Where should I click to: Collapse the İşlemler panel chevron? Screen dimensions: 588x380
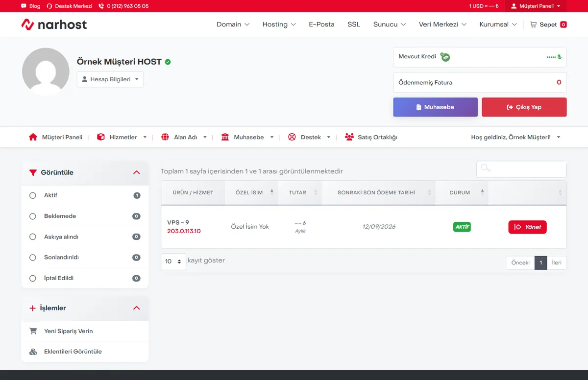tap(137, 308)
